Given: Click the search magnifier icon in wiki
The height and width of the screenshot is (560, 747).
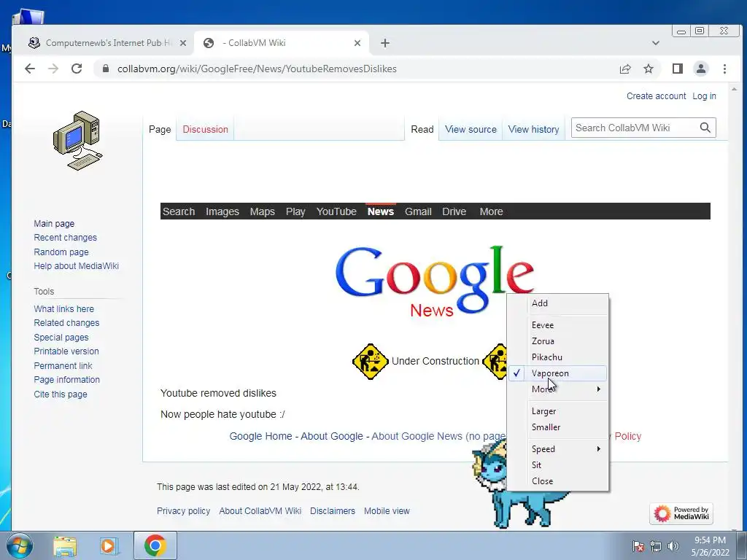Looking at the screenshot, I should pos(705,128).
